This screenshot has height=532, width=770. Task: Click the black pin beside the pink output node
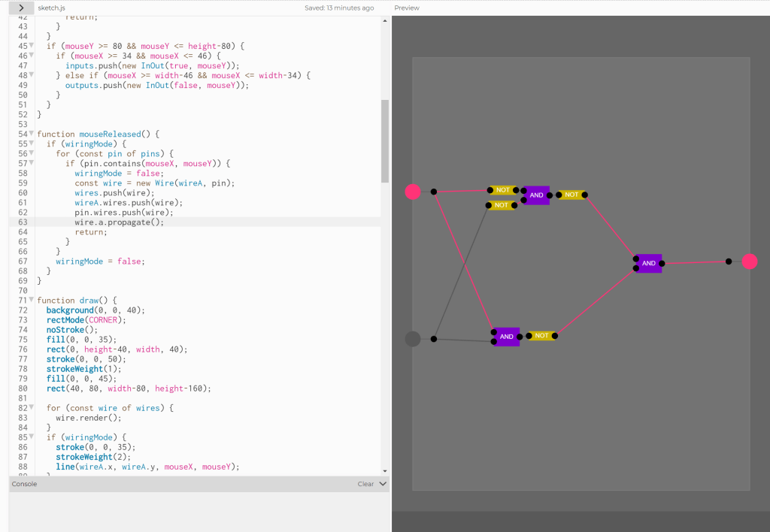point(729,261)
